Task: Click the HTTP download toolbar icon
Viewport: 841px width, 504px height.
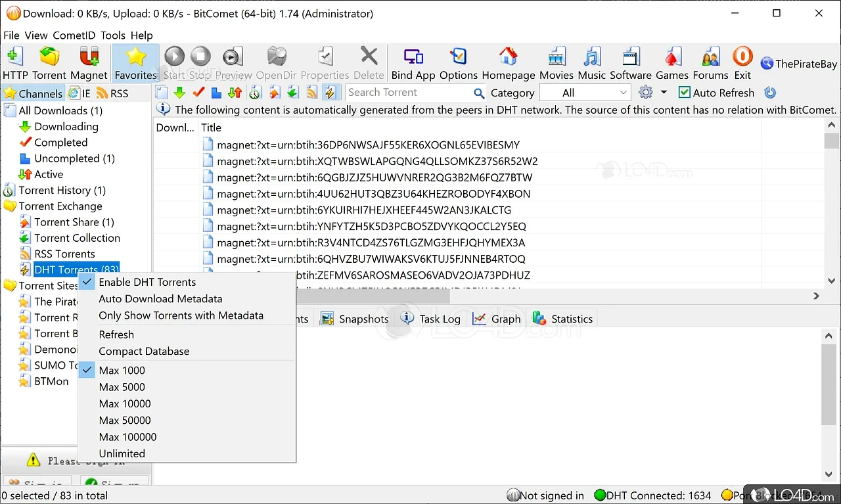Action: pos(14,57)
